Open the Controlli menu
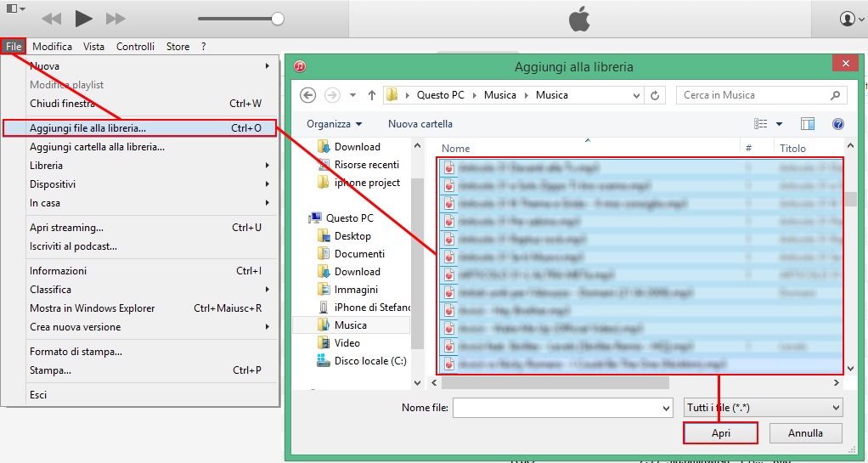 [x=135, y=47]
